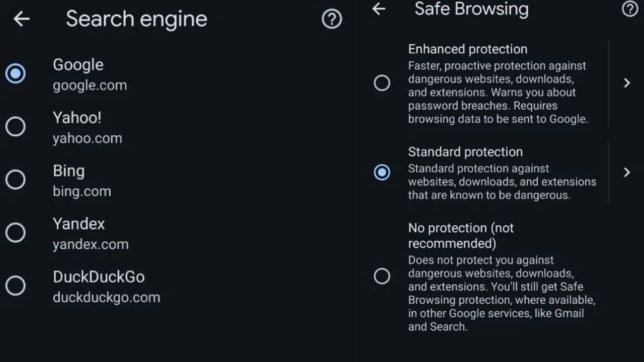Go back from Safe Browsing screen
Viewport: 644px width, 362px height.
(379, 9)
